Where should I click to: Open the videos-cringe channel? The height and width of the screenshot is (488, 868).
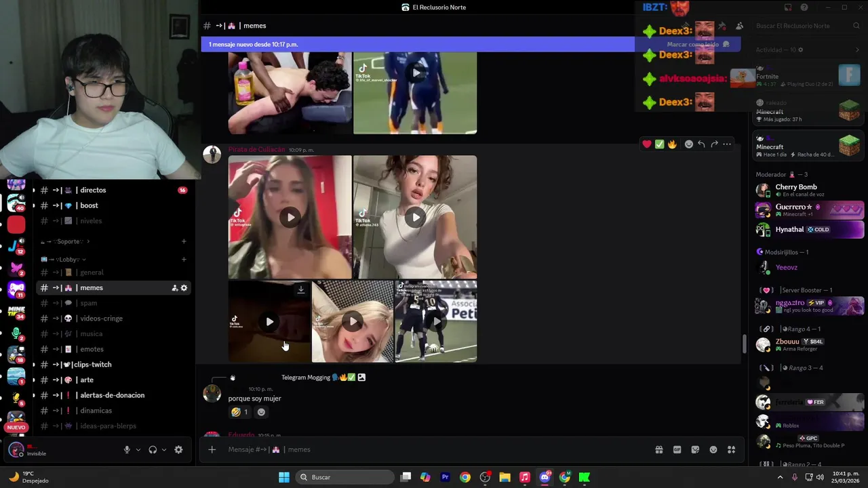[113, 319]
